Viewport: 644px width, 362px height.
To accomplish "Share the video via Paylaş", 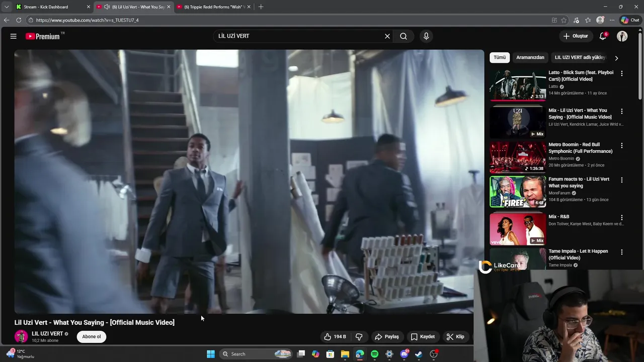I will pos(387,337).
